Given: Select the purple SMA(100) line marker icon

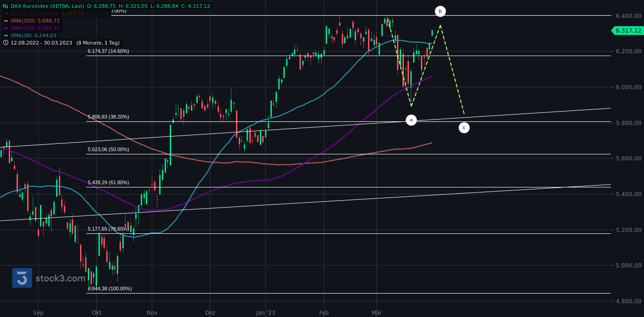Looking at the screenshot, I should click(6, 28).
